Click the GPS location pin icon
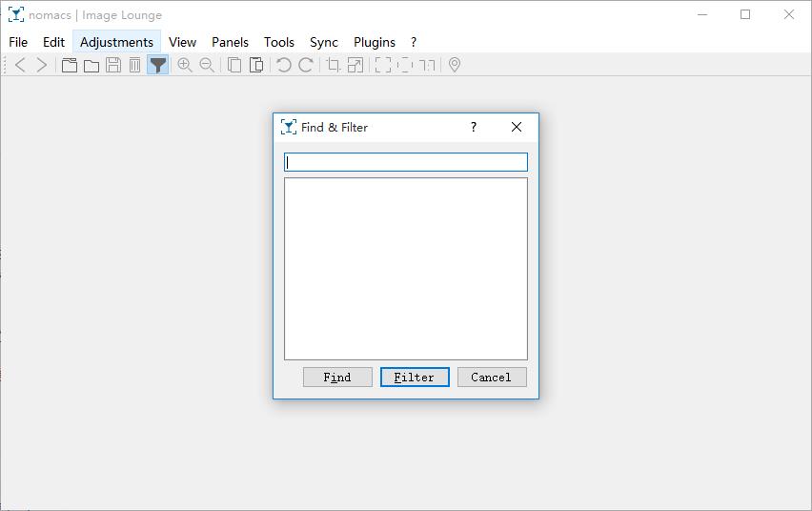812x511 pixels. click(455, 65)
